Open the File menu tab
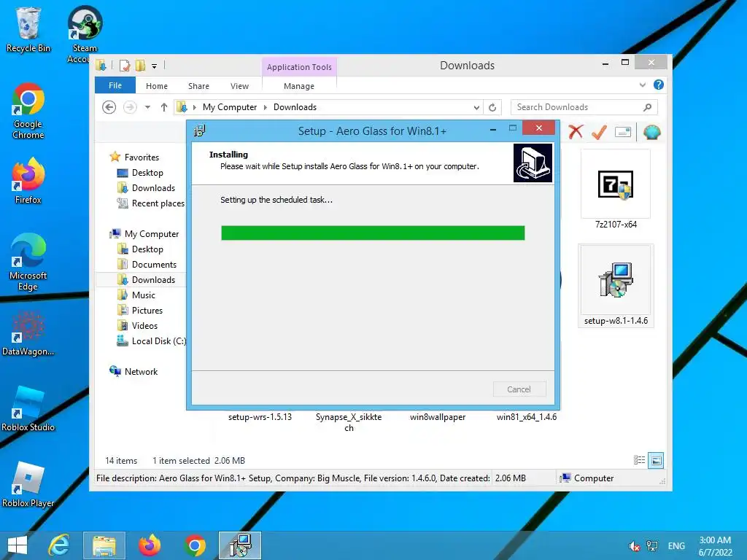 pyautogui.click(x=115, y=85)
